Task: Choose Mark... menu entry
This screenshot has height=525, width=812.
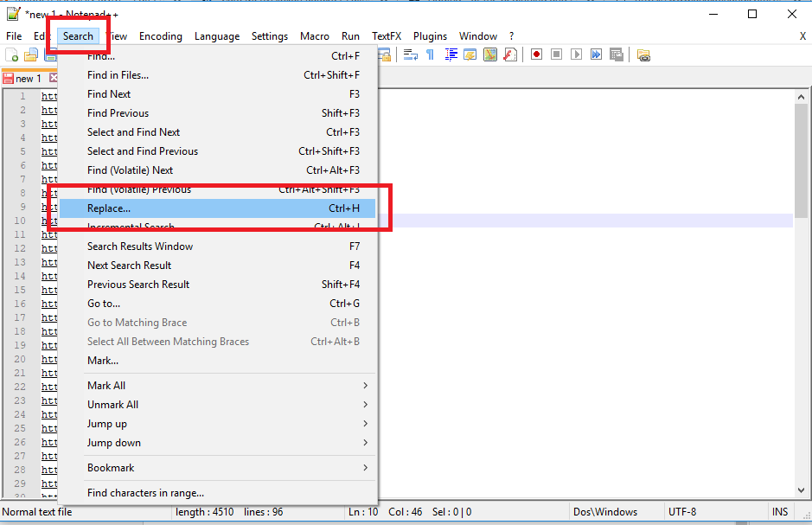Action: [x=218, y=361]
